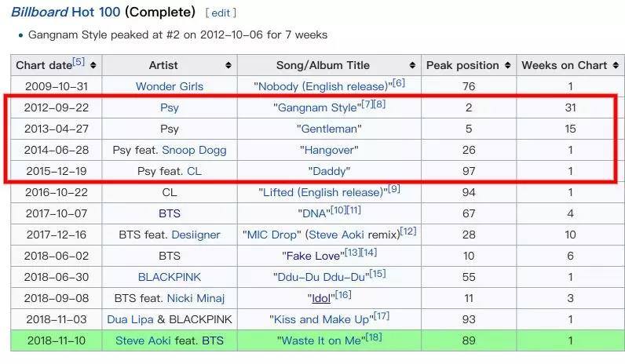Open the Desiigner artist link

click(194, 235)
